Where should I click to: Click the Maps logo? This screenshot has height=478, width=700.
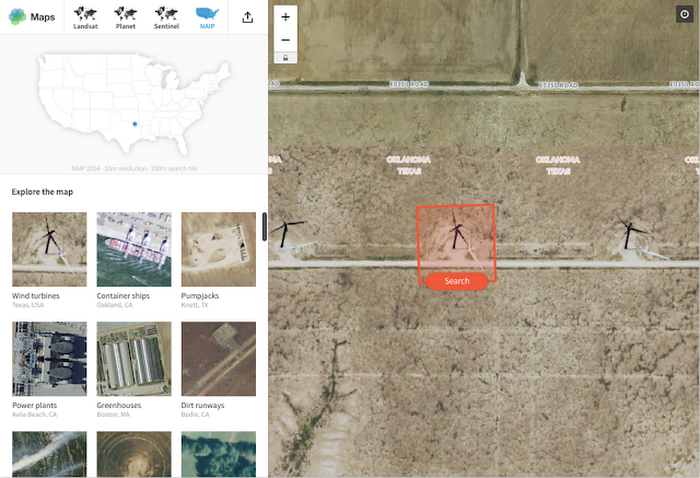[x=32, y=17]
